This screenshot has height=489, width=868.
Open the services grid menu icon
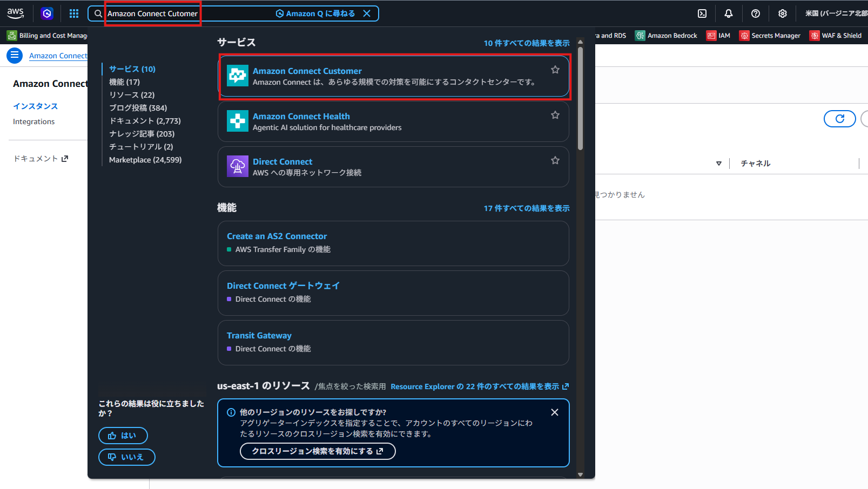click(x=74, y=13)
